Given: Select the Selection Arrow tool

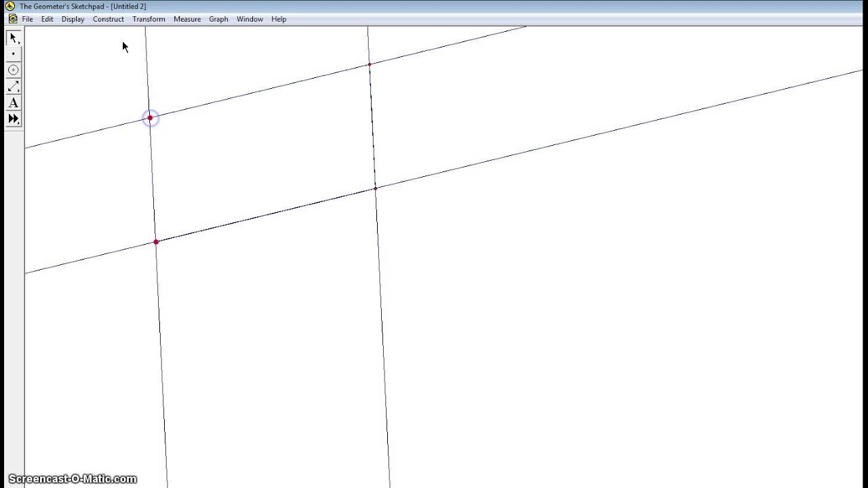Looking at the screenshot, I should (12, 38).
